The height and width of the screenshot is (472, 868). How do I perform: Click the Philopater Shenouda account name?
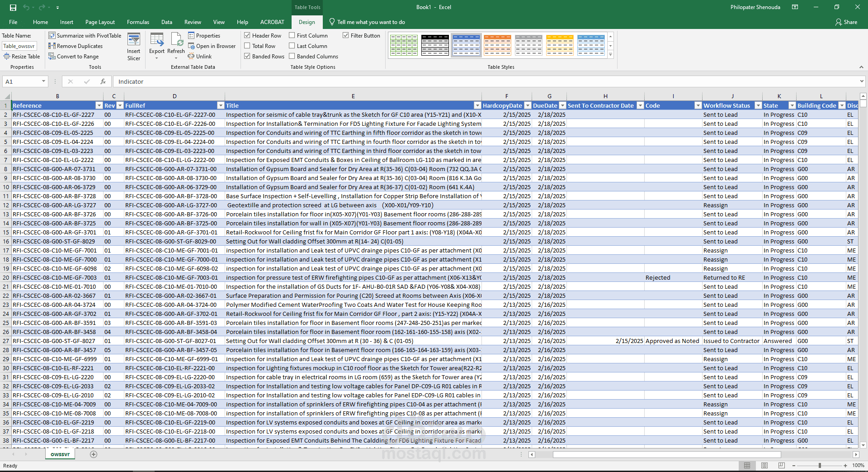tap(755, 7)
